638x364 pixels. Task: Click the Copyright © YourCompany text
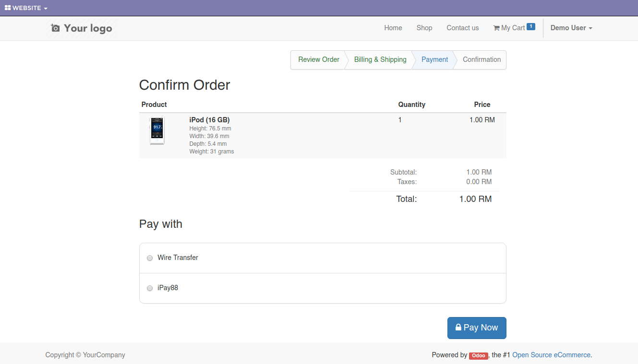point(85,355)
